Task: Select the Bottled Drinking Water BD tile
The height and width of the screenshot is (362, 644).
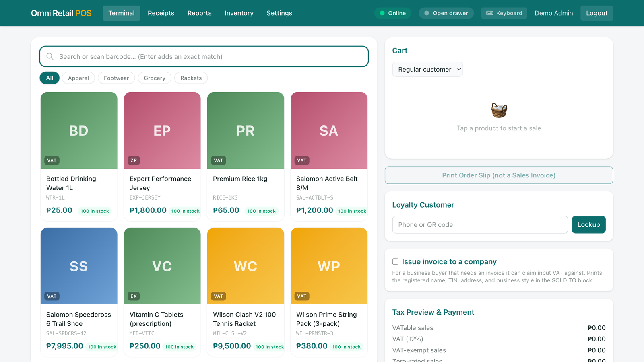Action: click(79, 156)
